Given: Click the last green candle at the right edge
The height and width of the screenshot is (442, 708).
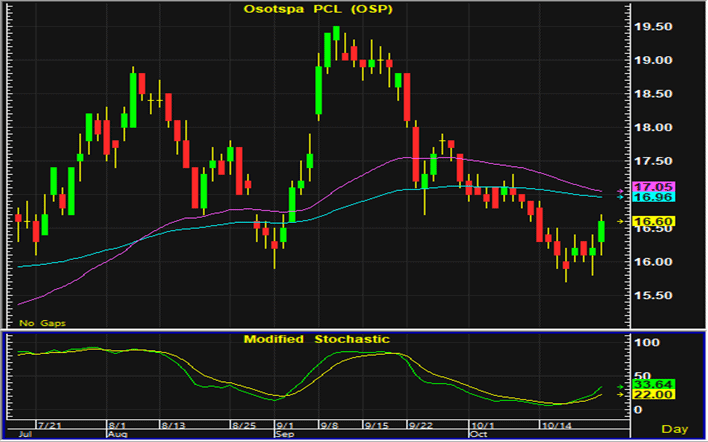Looking at the screenshot, I should [602, 231].
